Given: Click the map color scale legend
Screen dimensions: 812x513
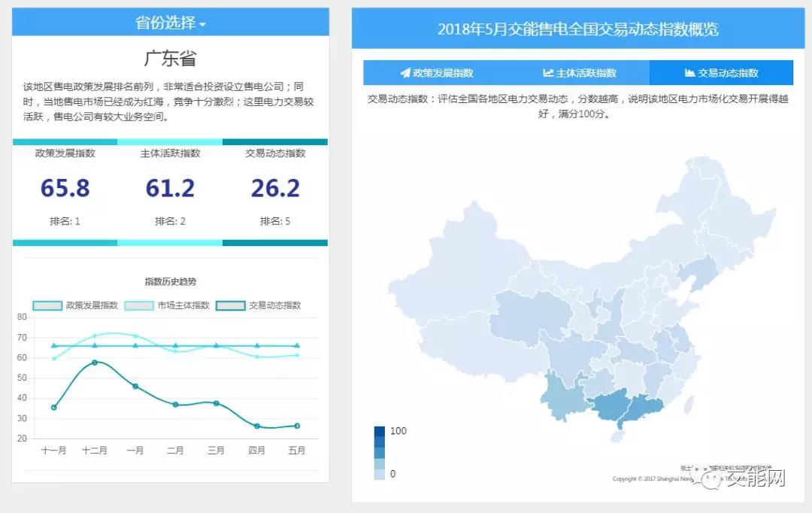Looking at the screenshot, I should pos(380,452).
